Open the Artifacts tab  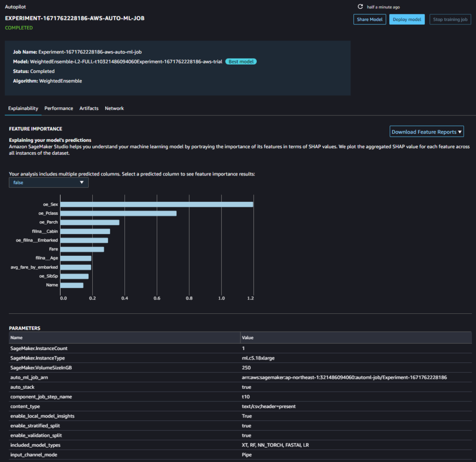[x=89, y=108]
